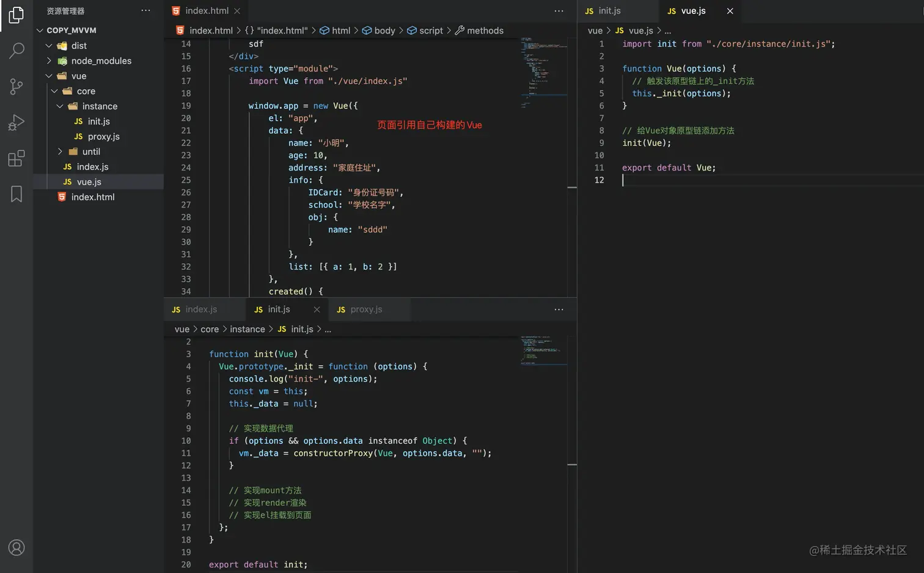This screenshot has height=573, width=924.
Task: Switch to the index.html editor tab
Action: [x=205, y=11]
